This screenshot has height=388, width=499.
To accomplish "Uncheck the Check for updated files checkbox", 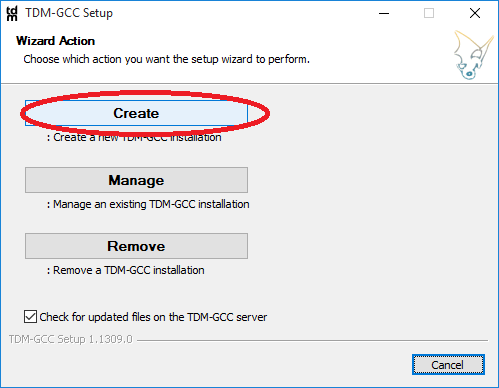I will pyautogui.click(x=30, y=317).
